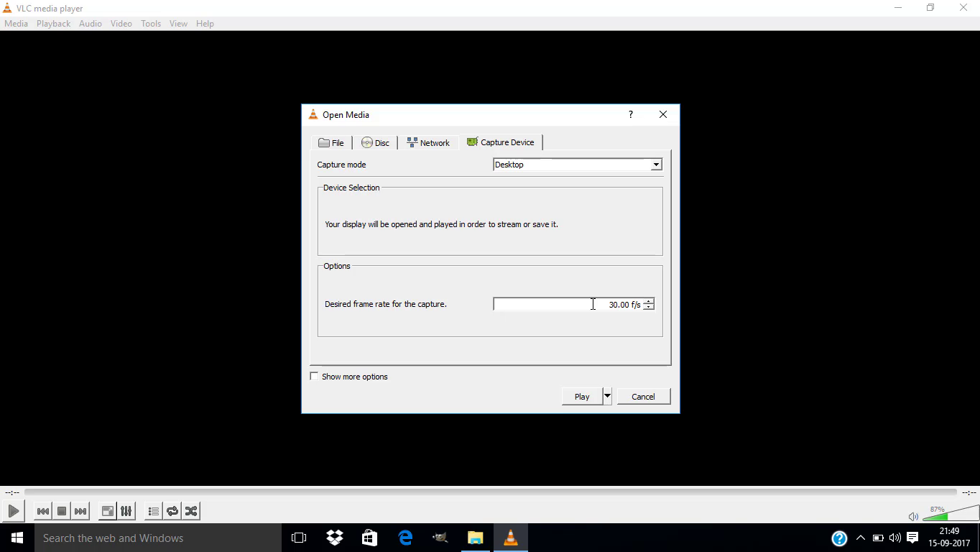This screenshot has width=980, height=552.
Task: Click the Play button in Open Media
Action: [581, 396]
